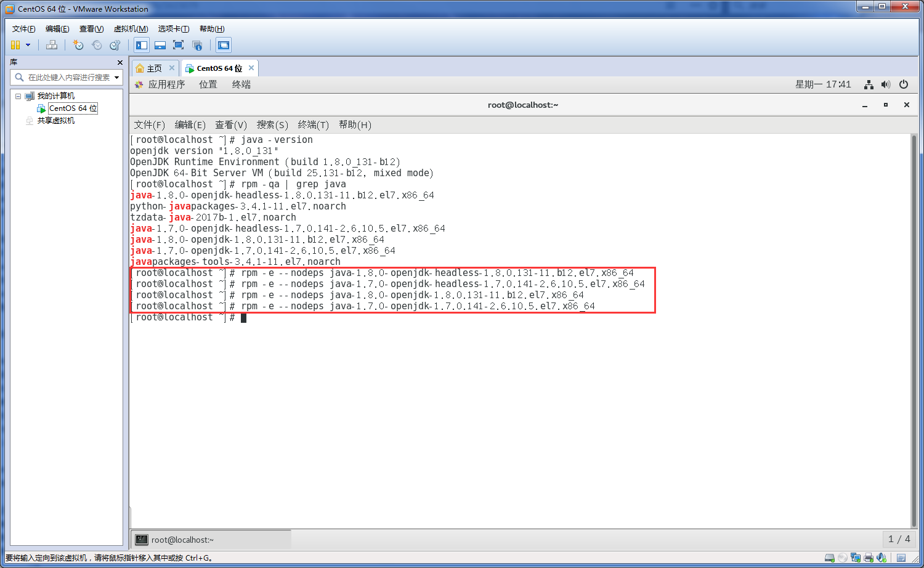Click the printer device status icon
Viewport: 924px width, 568px height.
coord(869,558)
